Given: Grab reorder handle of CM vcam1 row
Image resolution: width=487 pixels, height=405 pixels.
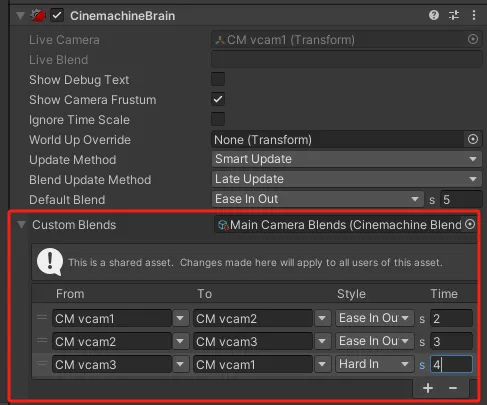Looking at the screenshot, I should (42, 317).
